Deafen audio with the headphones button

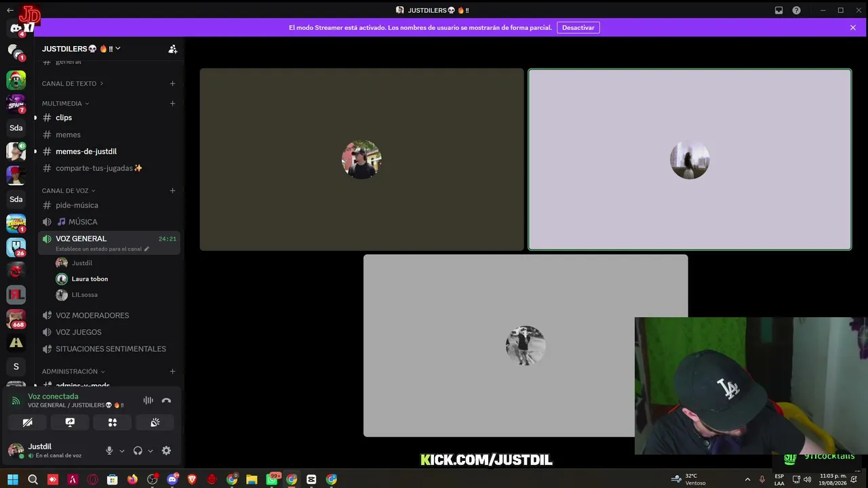[138, 451]
